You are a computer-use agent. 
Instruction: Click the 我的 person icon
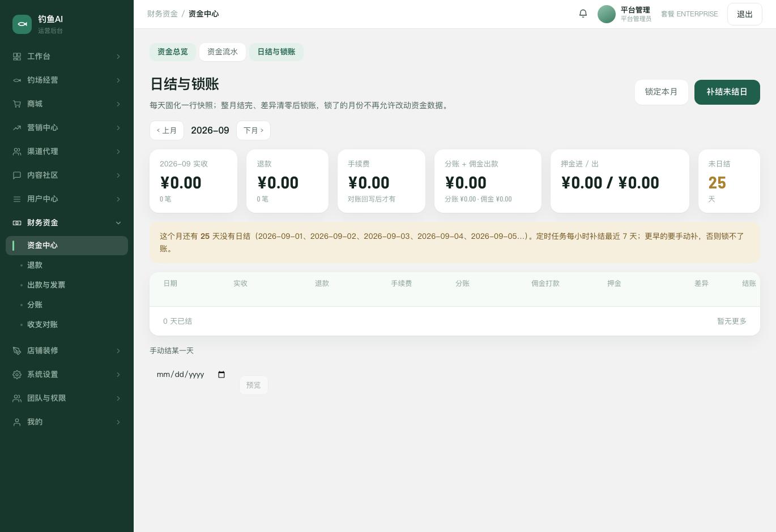(17, 422)
